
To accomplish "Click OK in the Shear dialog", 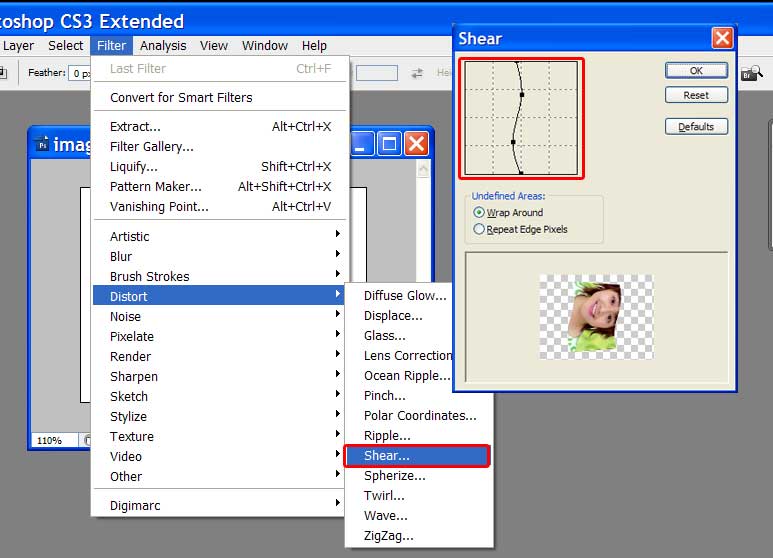I will click(x=696, y=70).
